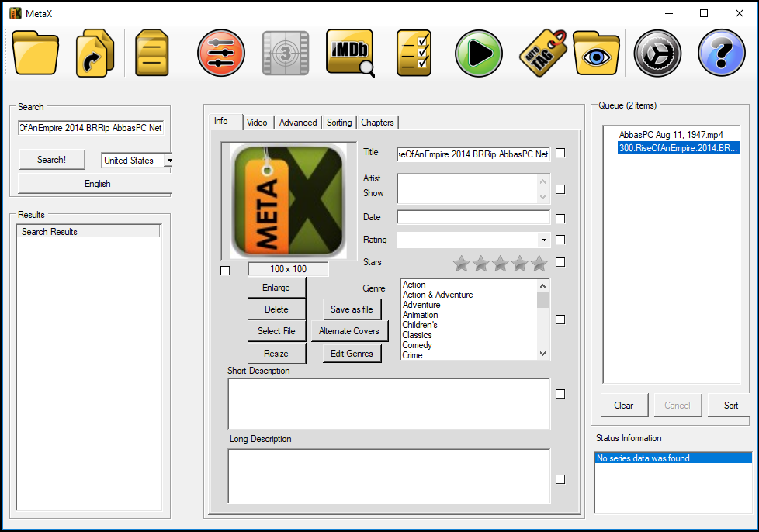Click the search query text field

coord(91,128)
